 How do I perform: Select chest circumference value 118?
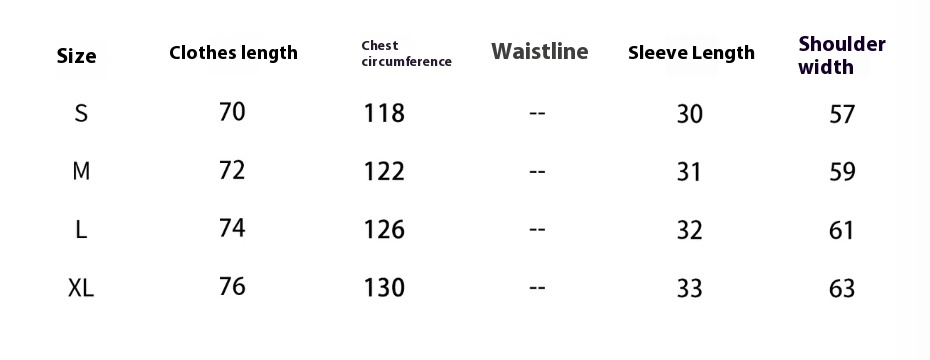point(384,113)
